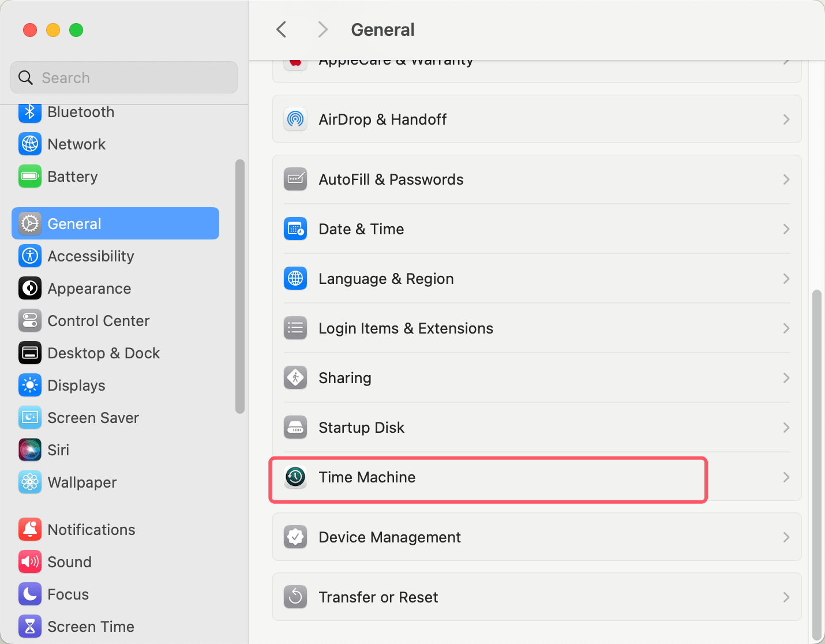The width and height of the screenshot is (825, 644).
Task: Select the Siri sidebar icon
Action: point(30,450)
